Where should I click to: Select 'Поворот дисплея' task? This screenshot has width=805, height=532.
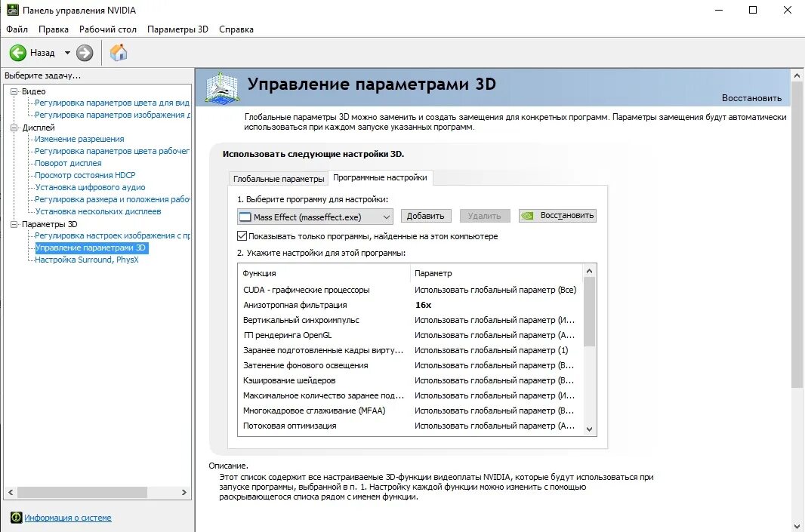coord(68,163)
